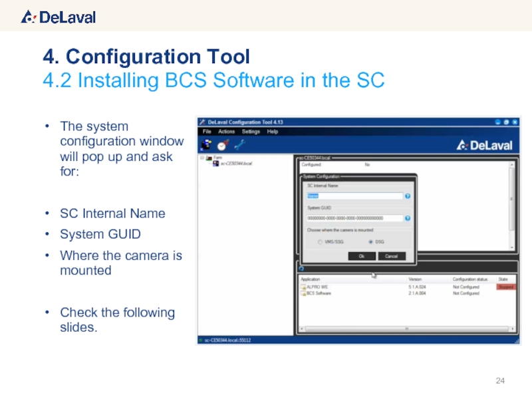Select the BCS Software application row
The width and height of the screenshot is (532, 399).
pyautogui.click(x=408, y=293)
